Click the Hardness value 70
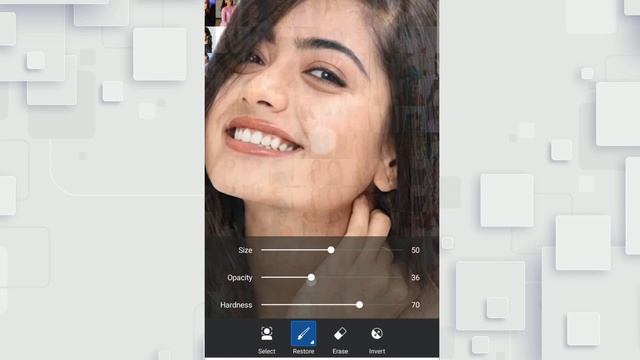 click(x=416, y=305)
